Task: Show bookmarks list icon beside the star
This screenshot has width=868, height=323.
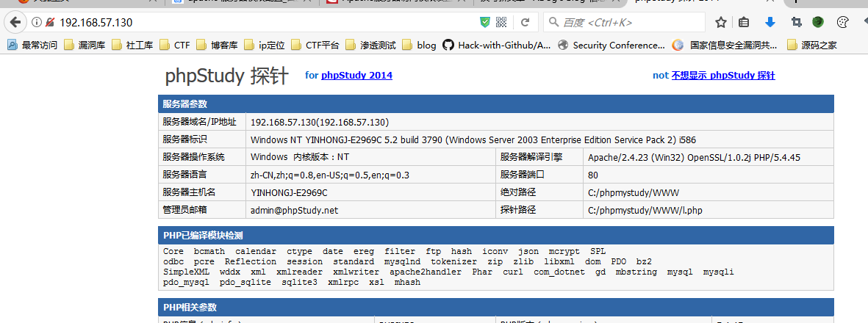Action: point(744,23)
